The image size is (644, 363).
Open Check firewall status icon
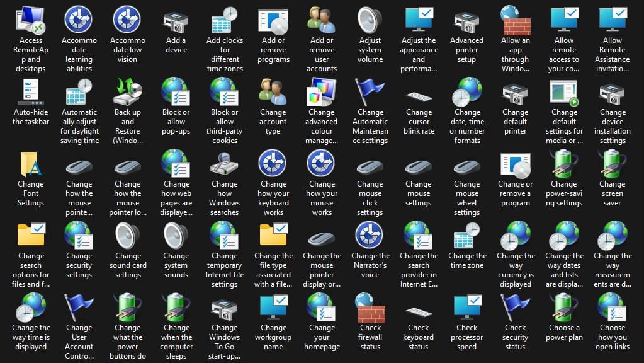tap(370, 308)
